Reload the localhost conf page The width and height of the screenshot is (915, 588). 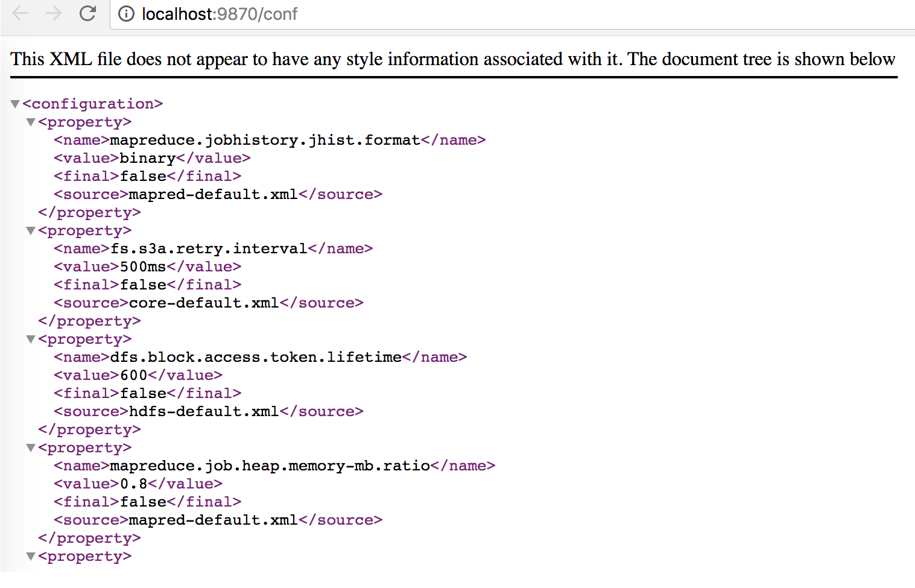[88, 13]
